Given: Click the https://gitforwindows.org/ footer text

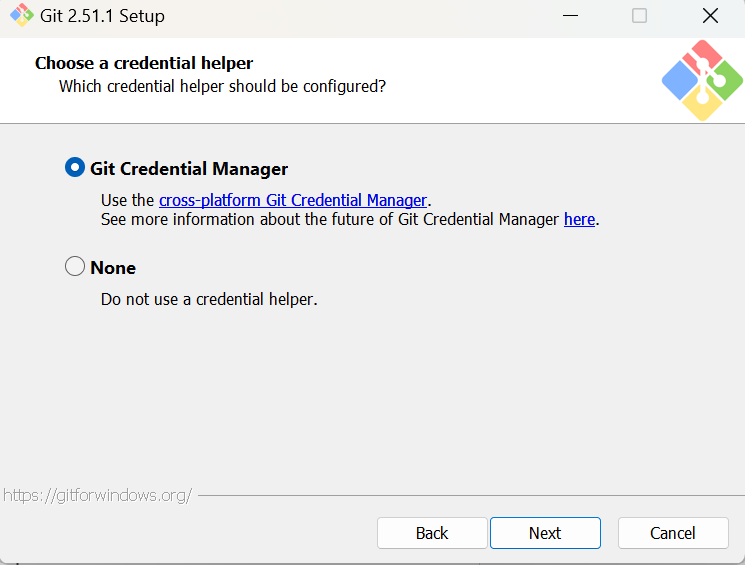Looking at the screenshot, I should pos(97,496).
